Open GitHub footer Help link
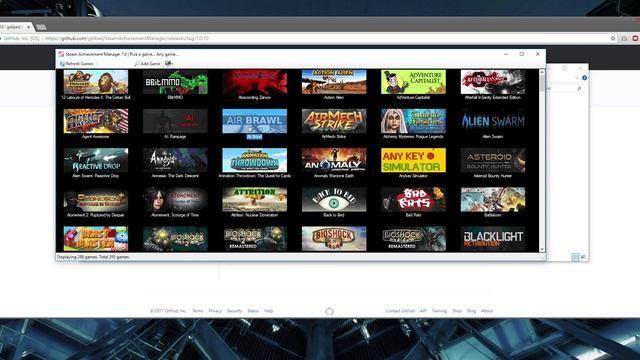Screen dimensions: 640x360 coord(269,311)
